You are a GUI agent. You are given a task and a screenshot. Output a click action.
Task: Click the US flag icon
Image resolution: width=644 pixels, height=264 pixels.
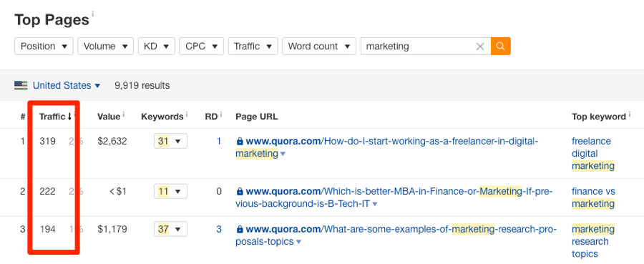pyautogui.click(x=21, y=85)
